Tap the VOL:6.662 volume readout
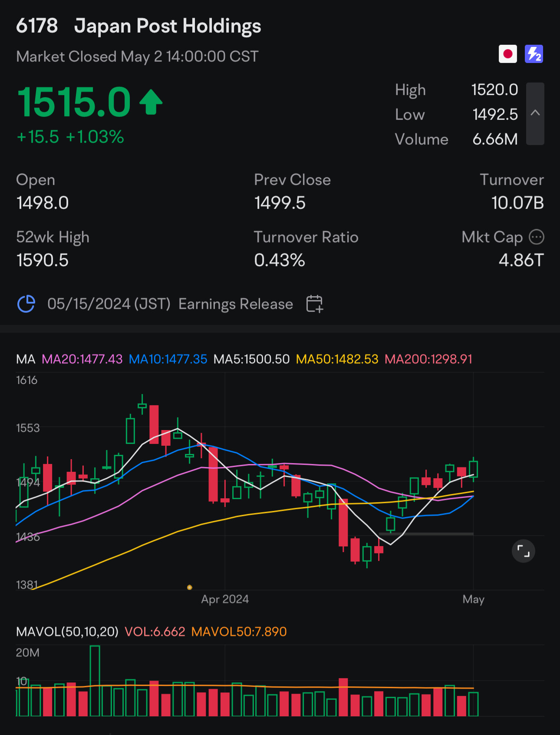This screenshot has height=735, width=560. point(155,632)
